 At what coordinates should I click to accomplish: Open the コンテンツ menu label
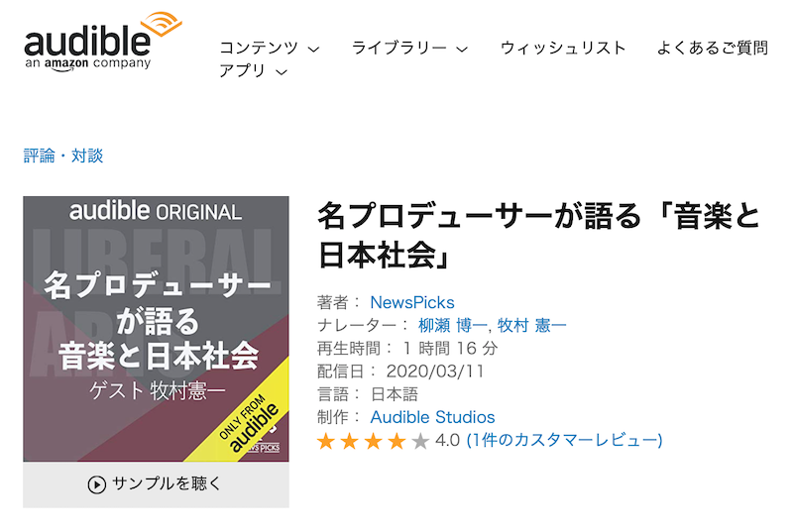coord(259,48)
